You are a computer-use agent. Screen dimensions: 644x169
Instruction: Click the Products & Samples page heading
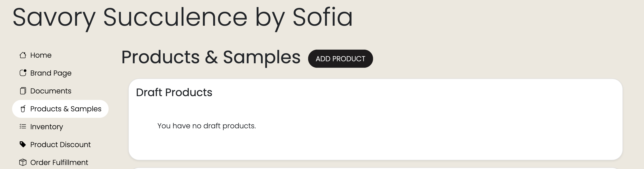point(211,57)
